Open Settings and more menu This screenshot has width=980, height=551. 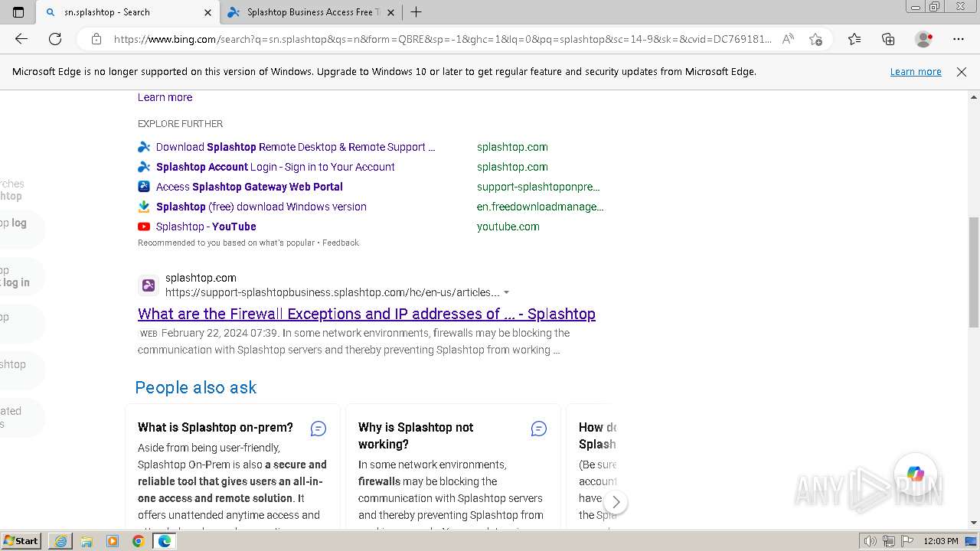tap(959, 39)
